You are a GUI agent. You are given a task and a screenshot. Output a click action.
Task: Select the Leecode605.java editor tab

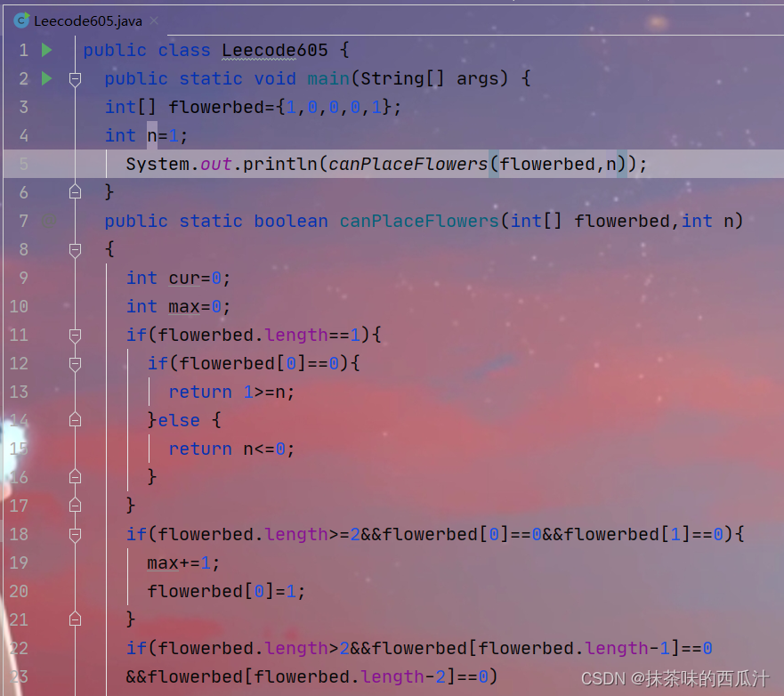(87, 20)
